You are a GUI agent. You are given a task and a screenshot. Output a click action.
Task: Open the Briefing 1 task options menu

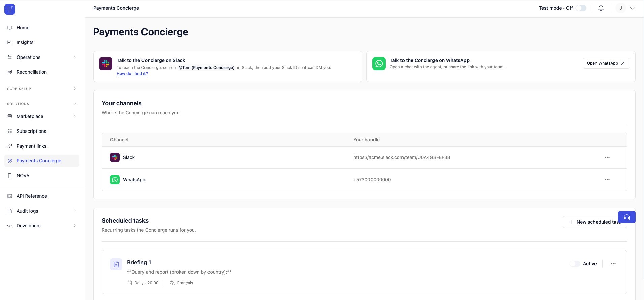pos(613,264)
